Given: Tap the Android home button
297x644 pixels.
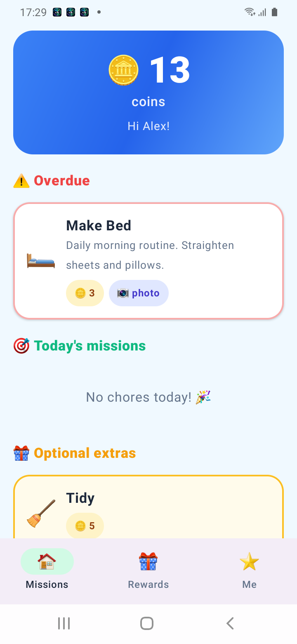Looking at the screenshot, I should [147, 623].
